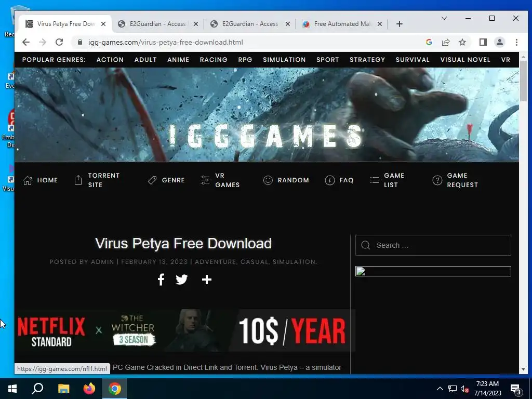The image size is (532, 399).
Task: Open VR GAMES from the navigation
Action: pyautogui.click(x=228, y=180)
